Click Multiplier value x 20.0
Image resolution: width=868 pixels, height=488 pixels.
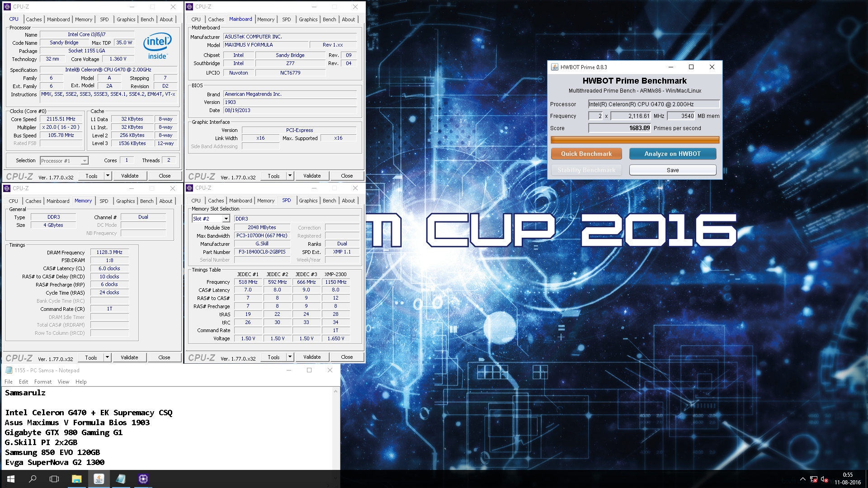click(61, 127)
